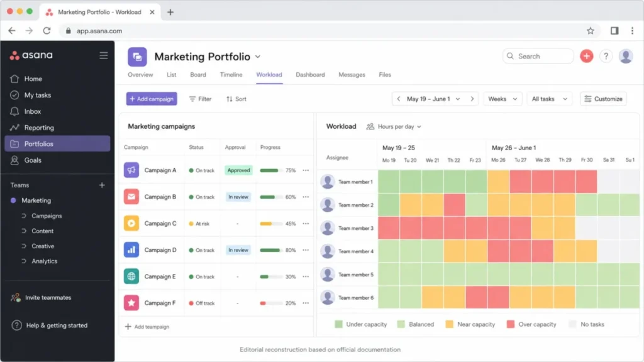Click Campaign B In review badge

tap(238, 197)
